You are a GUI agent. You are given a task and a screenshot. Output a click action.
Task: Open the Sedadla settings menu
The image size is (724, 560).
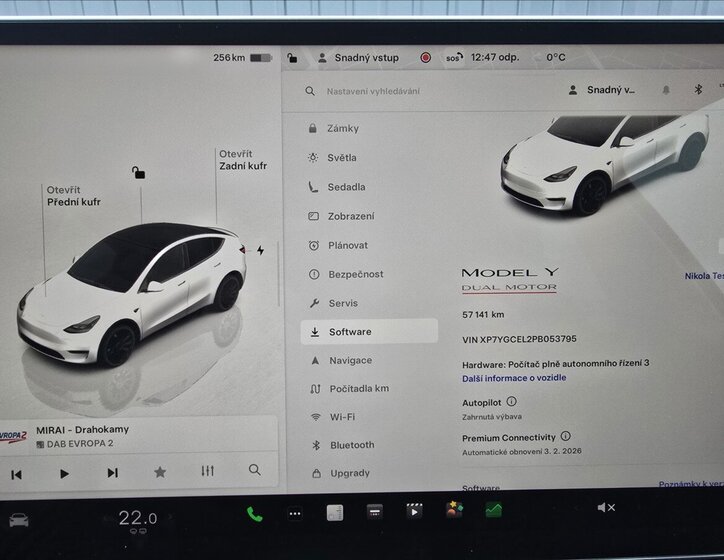[x=337, y=187]
